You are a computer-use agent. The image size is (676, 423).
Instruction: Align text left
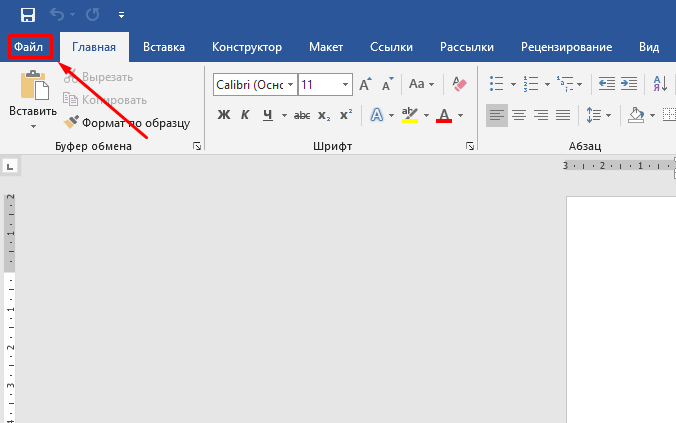(497, 115)
